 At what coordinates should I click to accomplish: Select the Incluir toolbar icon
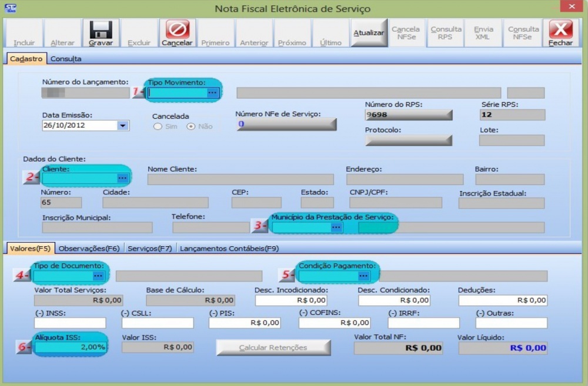coord(23,33)
